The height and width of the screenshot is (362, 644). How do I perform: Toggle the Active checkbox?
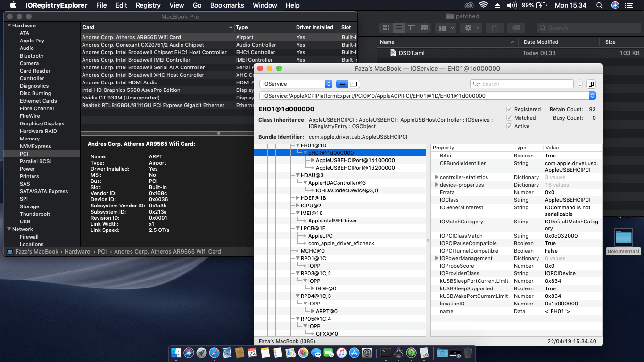[x=509, y=126]
